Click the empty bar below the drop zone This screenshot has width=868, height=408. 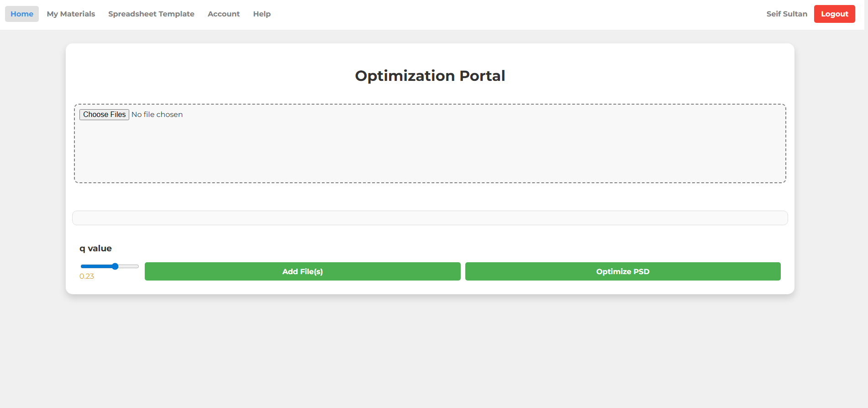pyautogui.click(x=429, y=218)
